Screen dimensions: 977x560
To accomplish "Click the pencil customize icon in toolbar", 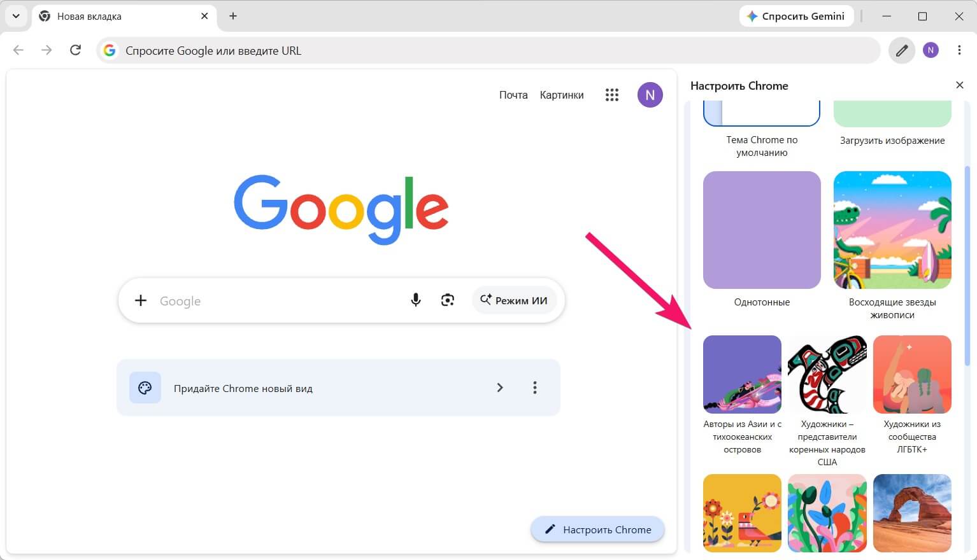I will [x=902, y=50].
